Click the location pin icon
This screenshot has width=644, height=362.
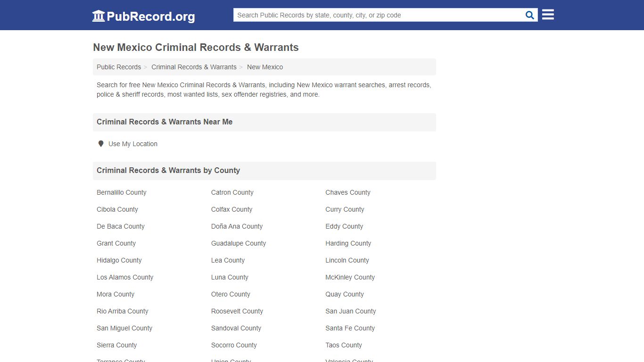(x=100, y=144)
